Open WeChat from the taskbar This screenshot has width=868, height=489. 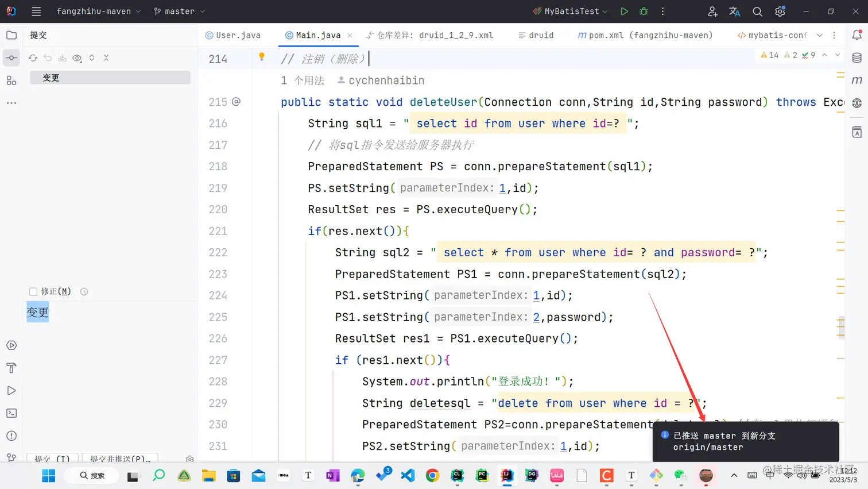click(x=681, y=476)
